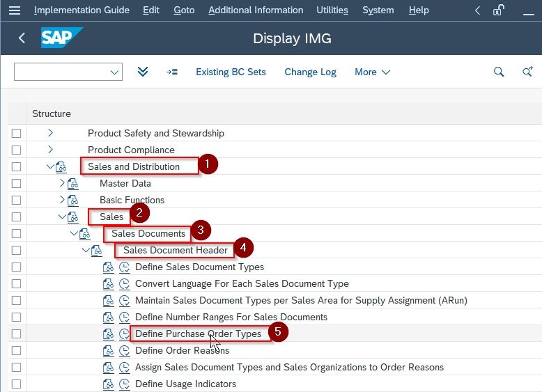Execute activity Define Order Reasons
542x392 pixels.
[x=125, y=350]
